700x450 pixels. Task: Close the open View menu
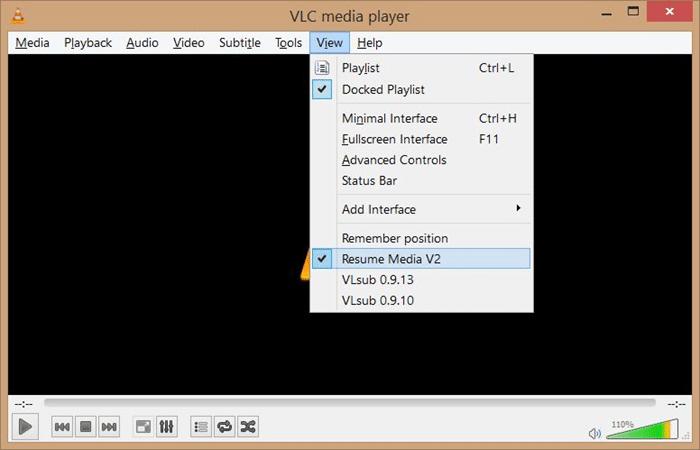[329, 43]
